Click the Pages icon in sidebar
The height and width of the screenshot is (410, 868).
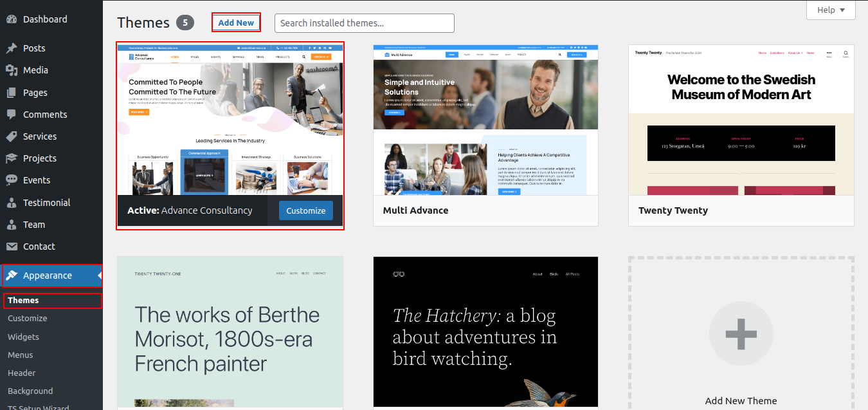click(12, 93)
